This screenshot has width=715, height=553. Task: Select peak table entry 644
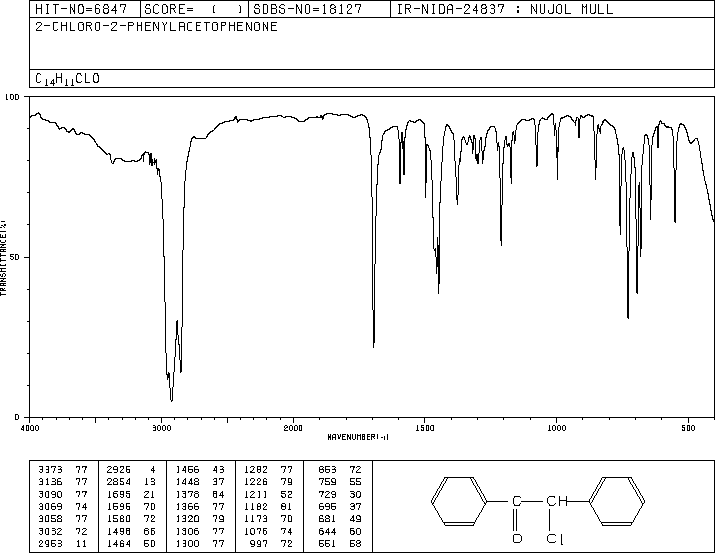coord(340,531)
